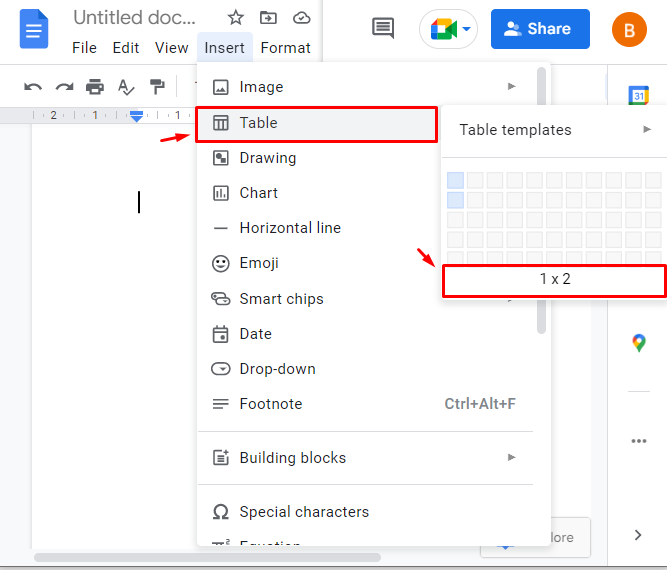Screen dimensions: 667x570
Task: Open the Google Docs home icon
Action: (x=34, y=28)
